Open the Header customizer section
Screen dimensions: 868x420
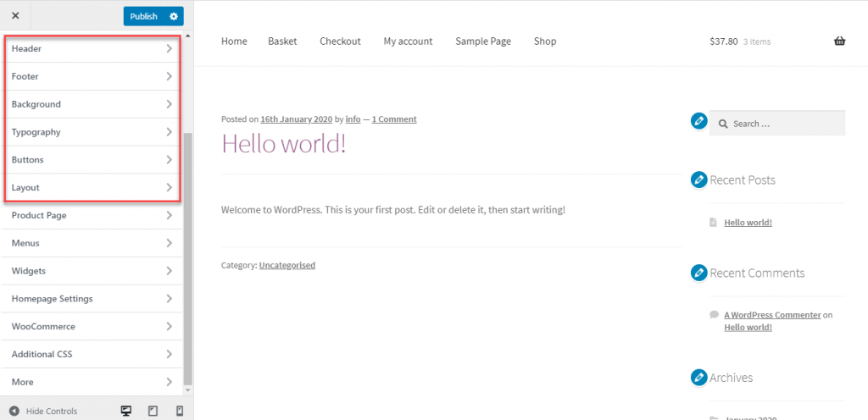92,48
